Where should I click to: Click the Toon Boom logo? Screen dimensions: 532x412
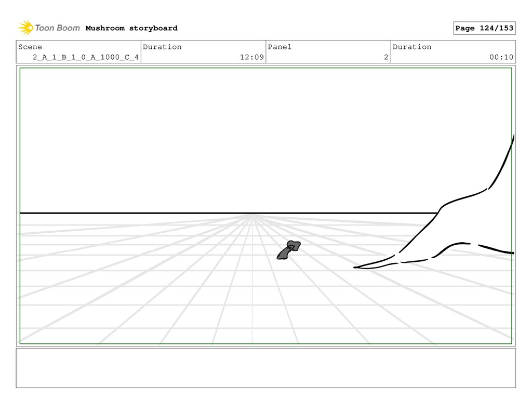(49, 28)
